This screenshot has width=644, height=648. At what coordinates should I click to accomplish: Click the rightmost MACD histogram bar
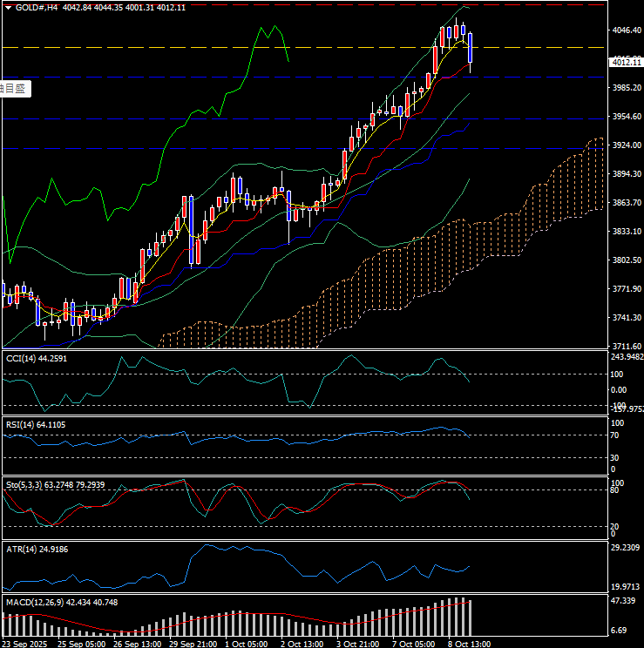point(471,618)
